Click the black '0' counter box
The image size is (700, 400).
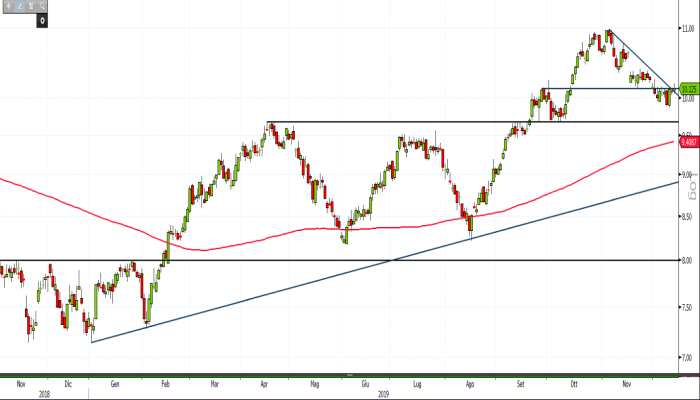click(43, 20)
